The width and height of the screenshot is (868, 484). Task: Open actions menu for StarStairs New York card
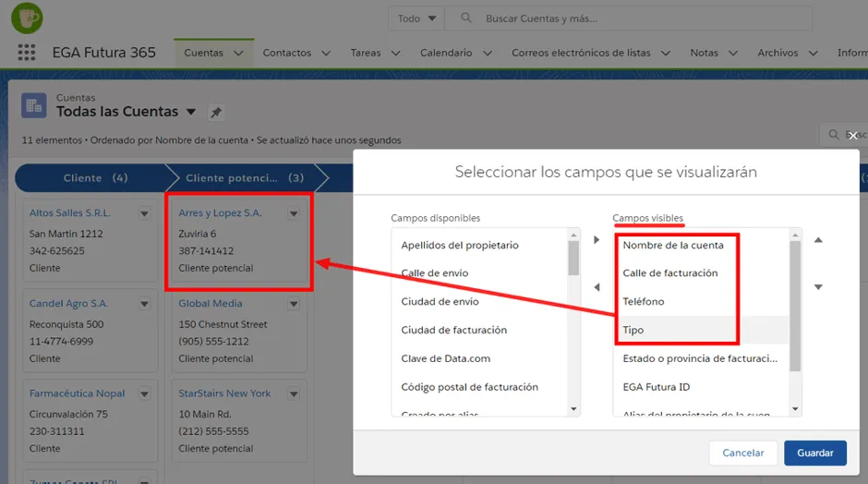point(294,393)
